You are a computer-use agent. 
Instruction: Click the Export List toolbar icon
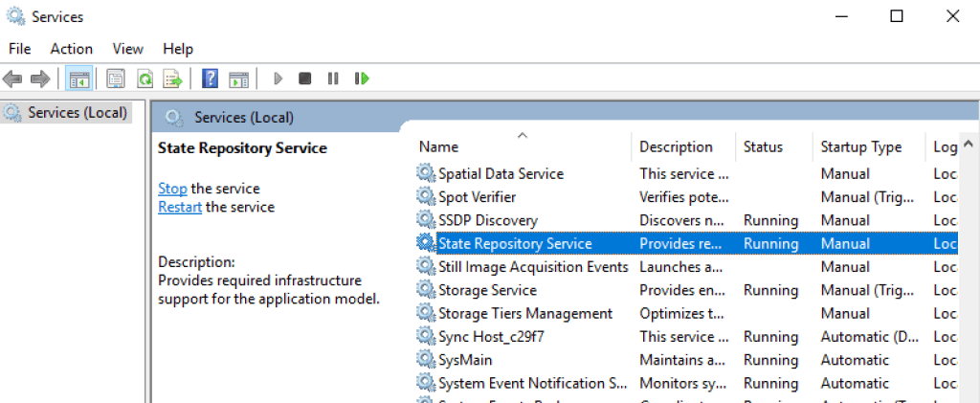pyautogui.click(x=172, y=78)
